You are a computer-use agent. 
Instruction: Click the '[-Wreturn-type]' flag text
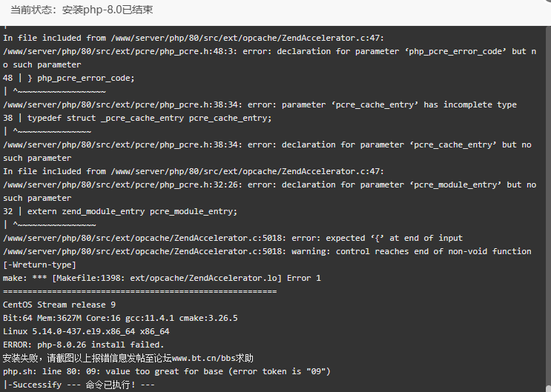tap(39, 265)
